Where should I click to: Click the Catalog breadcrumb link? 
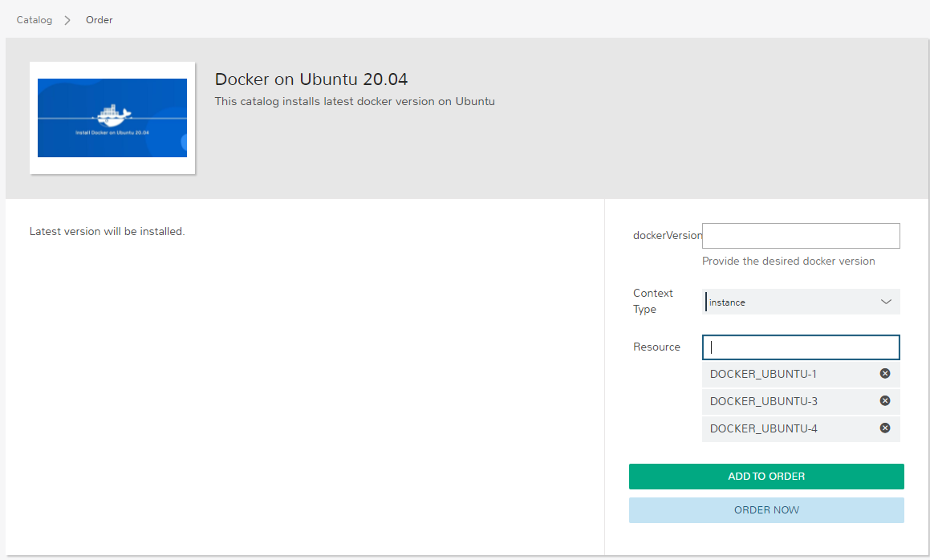click(x=35, y=19)
